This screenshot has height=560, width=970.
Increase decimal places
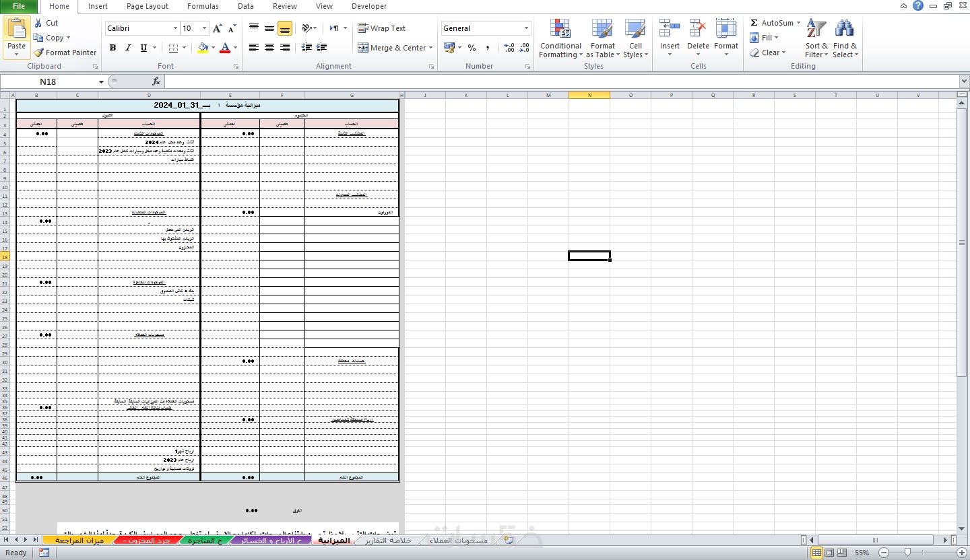(509, 48)
